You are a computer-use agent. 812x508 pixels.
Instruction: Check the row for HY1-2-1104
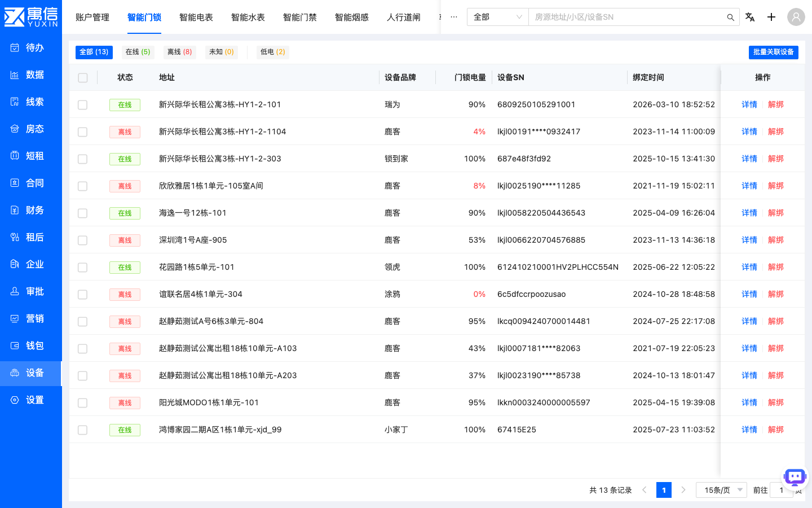pos(83,132)
